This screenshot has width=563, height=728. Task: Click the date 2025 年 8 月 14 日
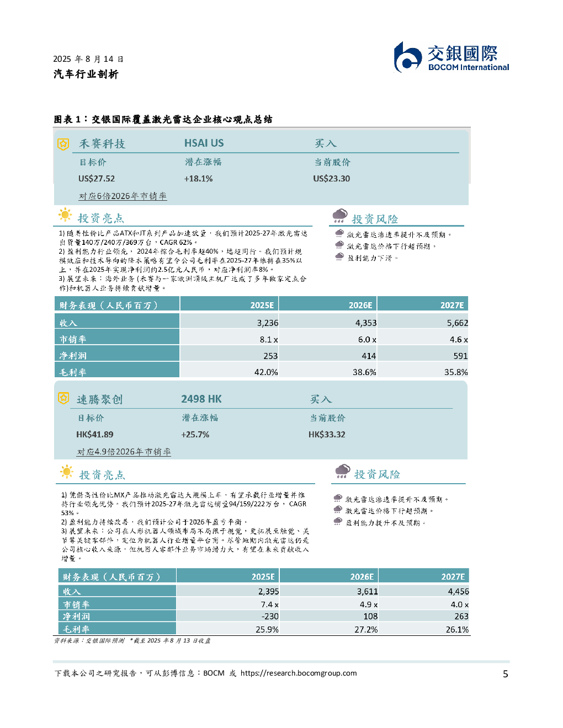(x=88, y=59)
